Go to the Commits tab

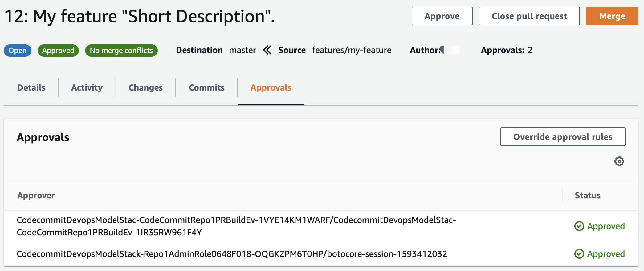[206, 87]
